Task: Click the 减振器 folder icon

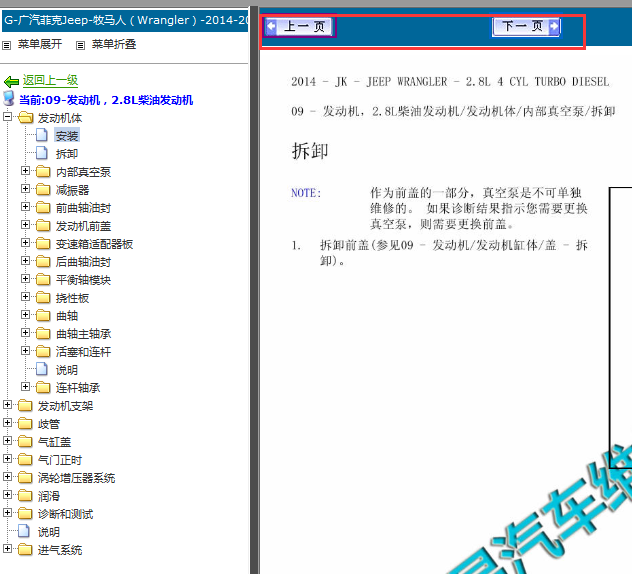Action: coord(43,189)
